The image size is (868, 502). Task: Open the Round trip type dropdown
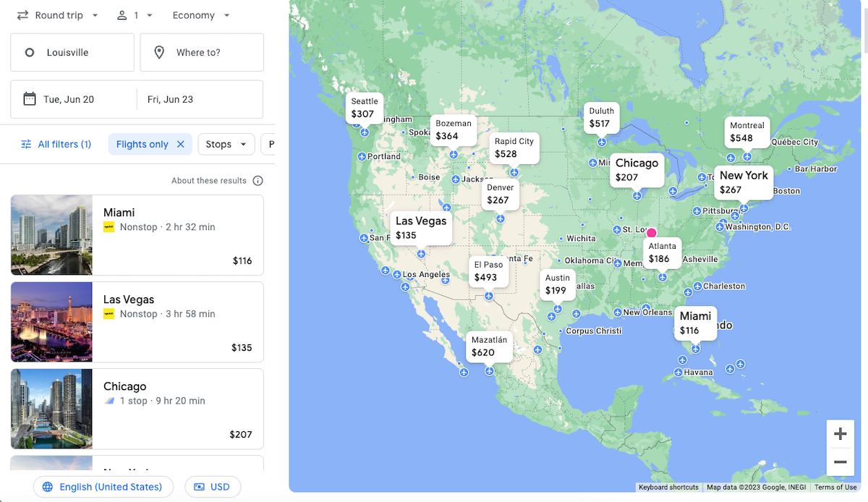[x=58, y=15]
